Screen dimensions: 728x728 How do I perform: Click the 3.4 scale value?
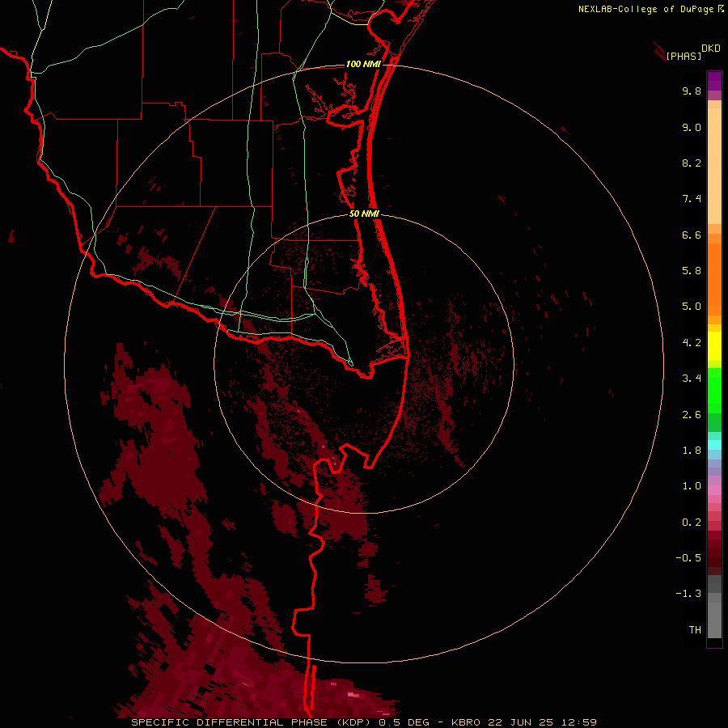pos(692,379)
